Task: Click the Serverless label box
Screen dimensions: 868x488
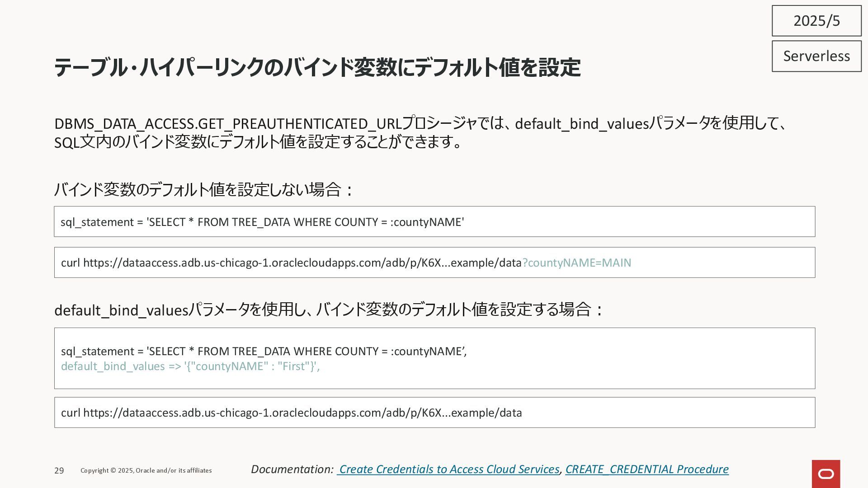Action: (816, 56)
